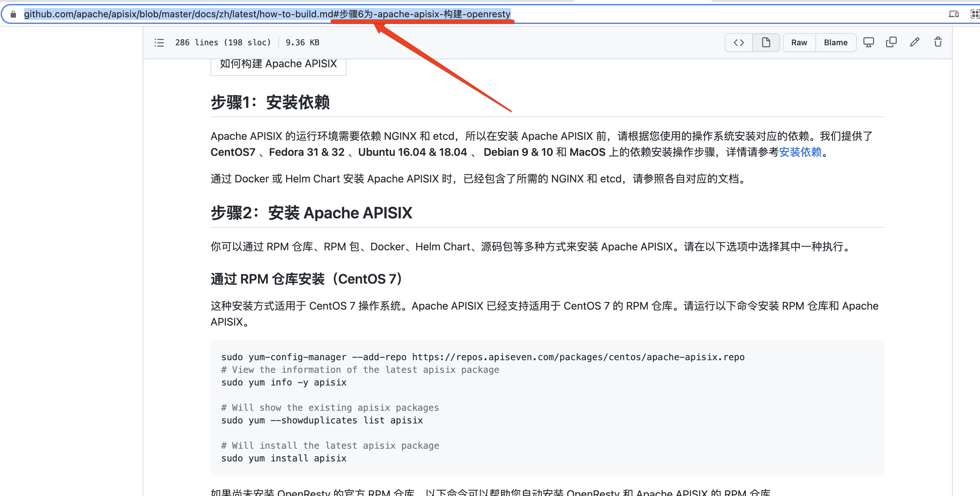Open the 安装依赖 hyperlink
980x496 pixels.
click(800, 152)
